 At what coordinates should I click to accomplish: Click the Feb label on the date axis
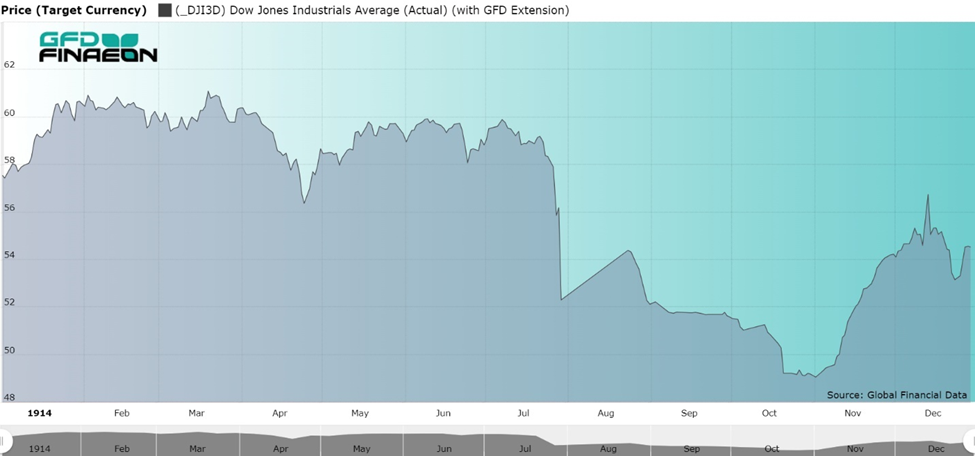(122, 413)
